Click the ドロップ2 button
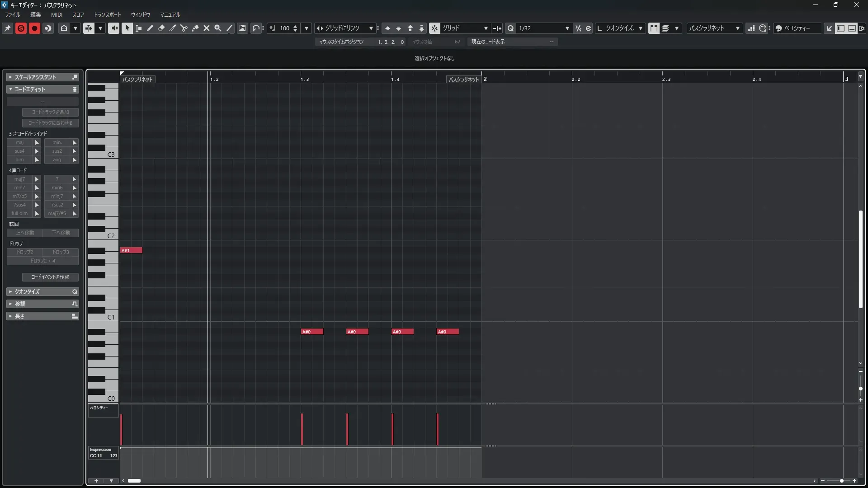 (x=25, y=252)
